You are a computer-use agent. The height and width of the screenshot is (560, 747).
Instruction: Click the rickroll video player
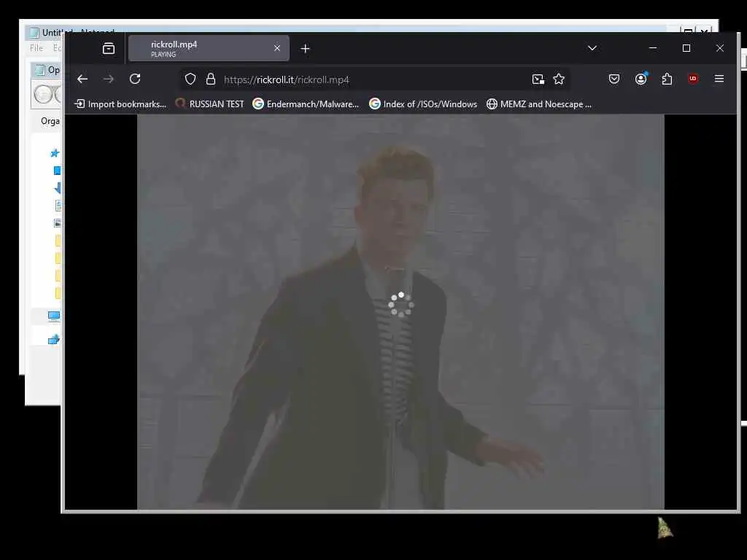tap(400, 312)
